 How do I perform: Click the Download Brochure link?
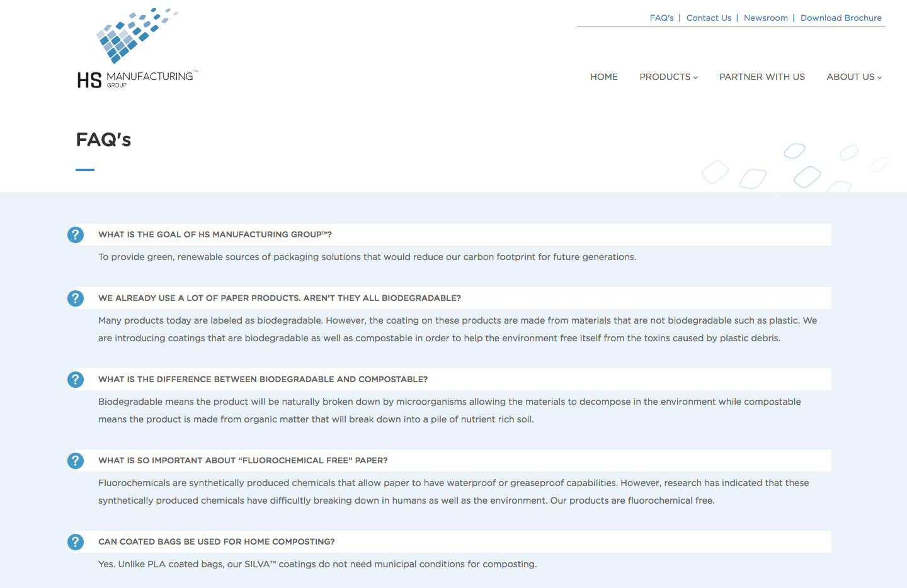(x=841, y=18)
